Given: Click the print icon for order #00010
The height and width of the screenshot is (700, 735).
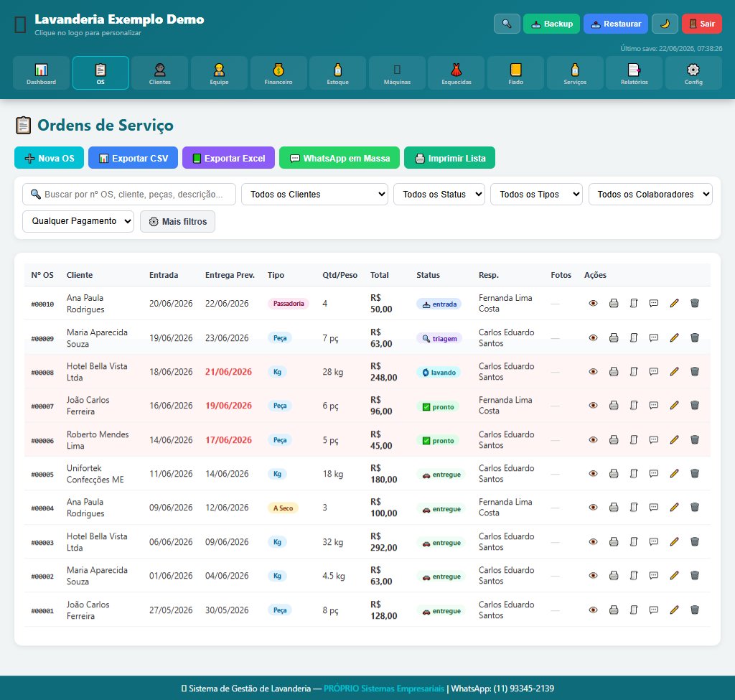Looking at the screenshot, I should 614,304.
